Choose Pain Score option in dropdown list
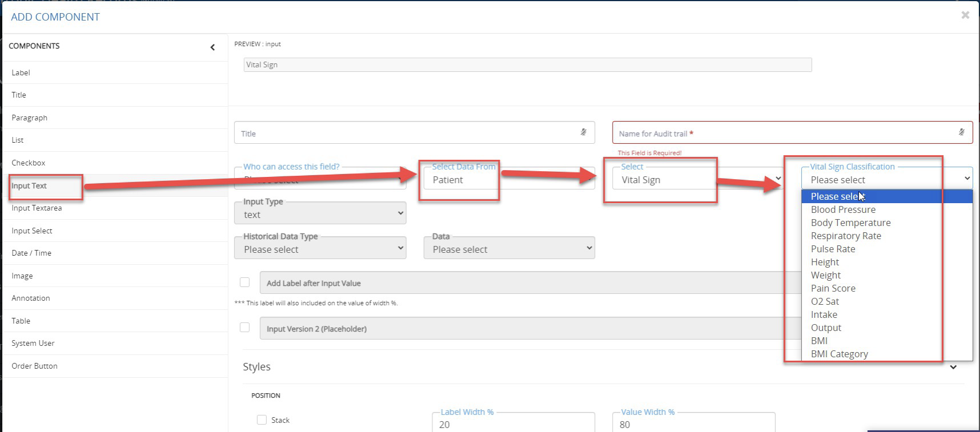The image size is (980, 432). coord(833,289)
